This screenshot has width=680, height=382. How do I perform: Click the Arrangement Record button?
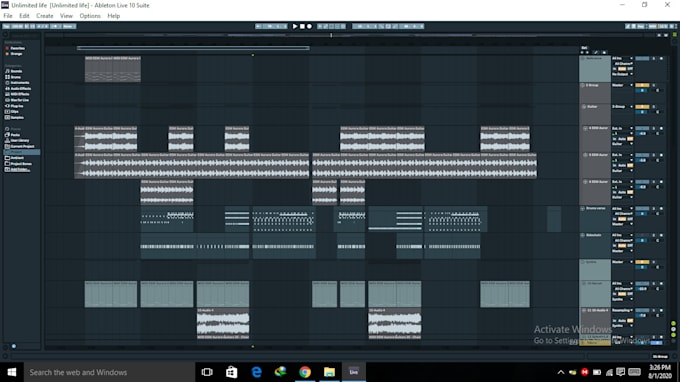309,26
